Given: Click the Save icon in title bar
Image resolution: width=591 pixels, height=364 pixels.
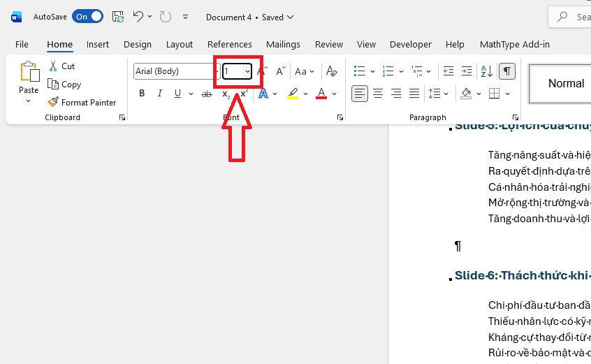Looking at the screenshot, I should point(118,17).
